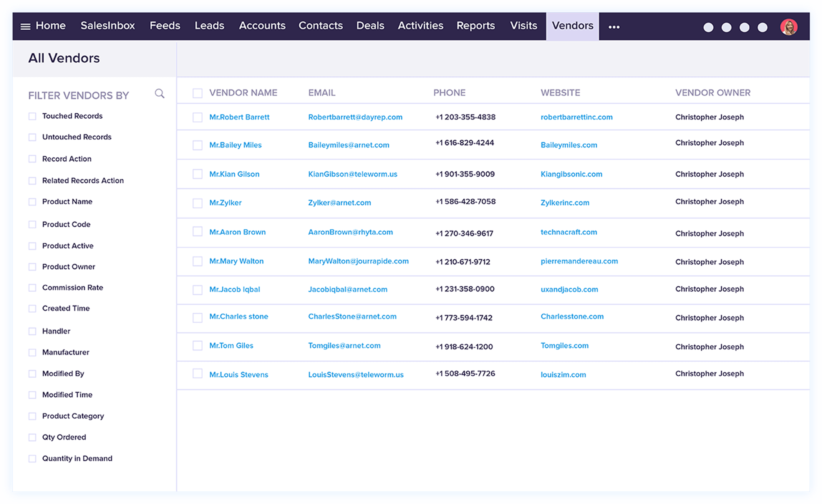This screenshot has height=504, width=822.
Task: Click the user profile avatar
Action: click(x=789, y=27)
